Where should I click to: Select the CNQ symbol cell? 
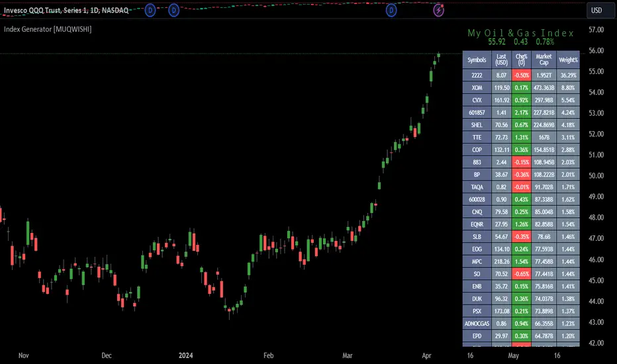click(477, 212)
